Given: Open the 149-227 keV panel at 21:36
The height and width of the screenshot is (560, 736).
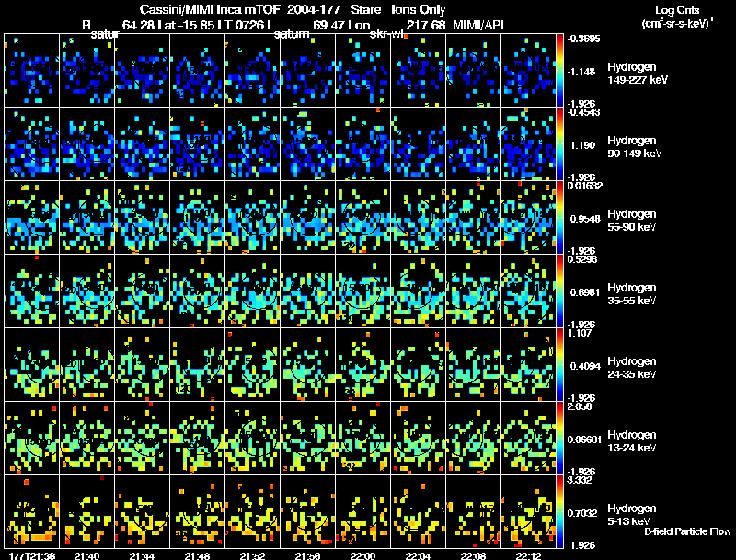Looking at the screenshot, I should click(32, 70).
